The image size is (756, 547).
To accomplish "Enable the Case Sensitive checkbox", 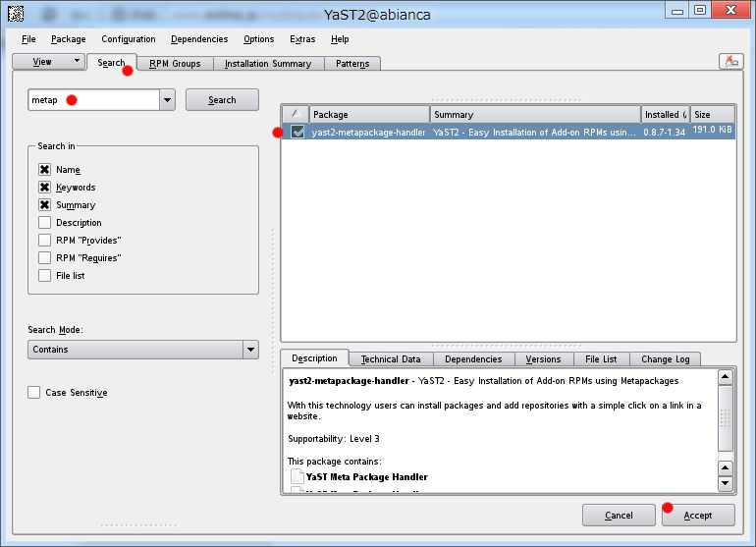I will pos(33,392).
